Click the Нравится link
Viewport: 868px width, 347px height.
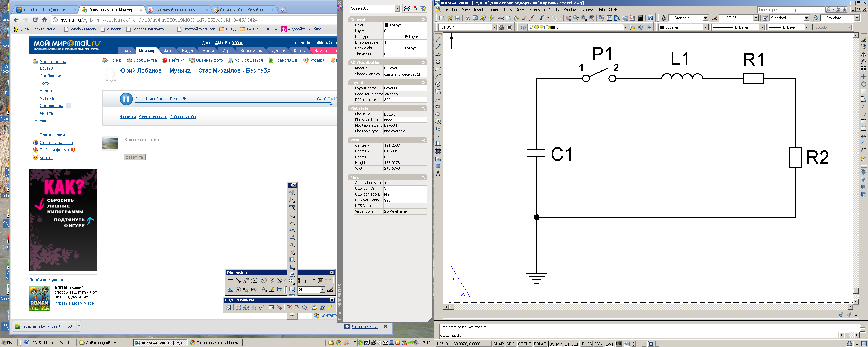(127, 117)
